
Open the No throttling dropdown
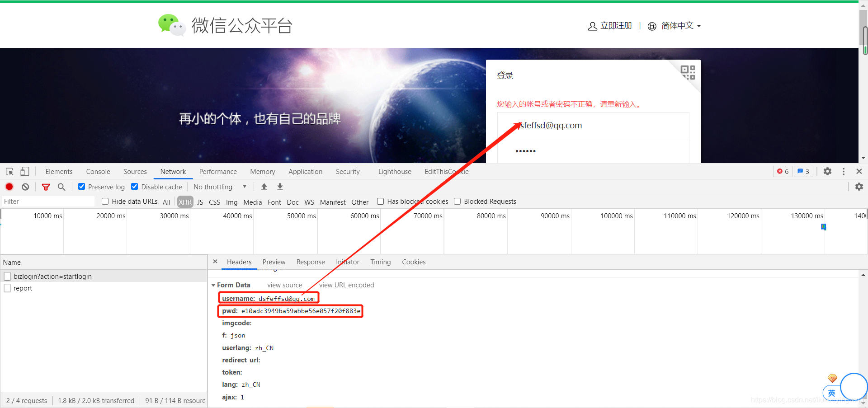tap(220, 187)
